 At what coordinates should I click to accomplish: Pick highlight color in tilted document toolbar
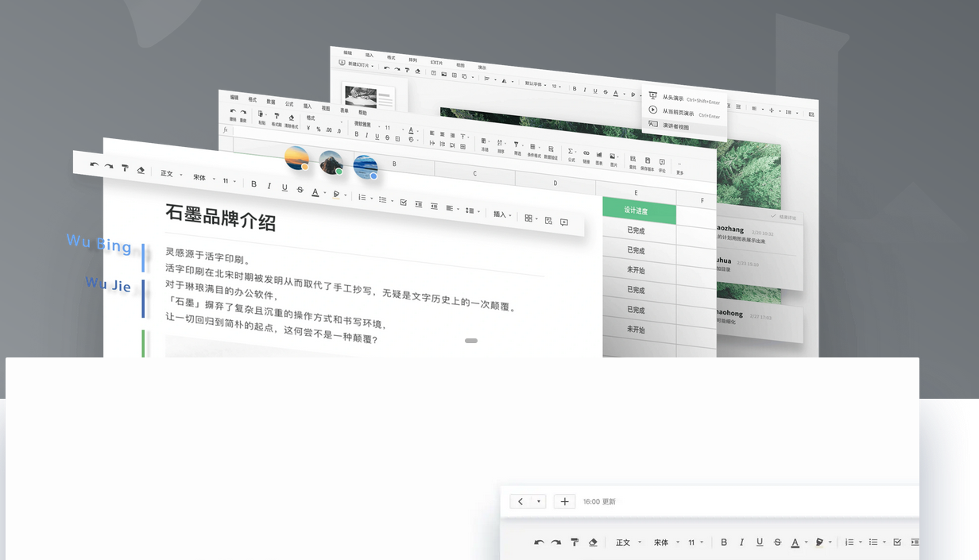point(336,193)
